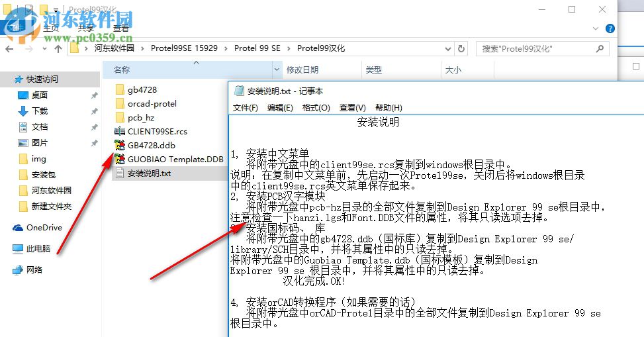644x337 pixels.
Task: Click the 下载 download arrow icon
Action: [23, 111]
